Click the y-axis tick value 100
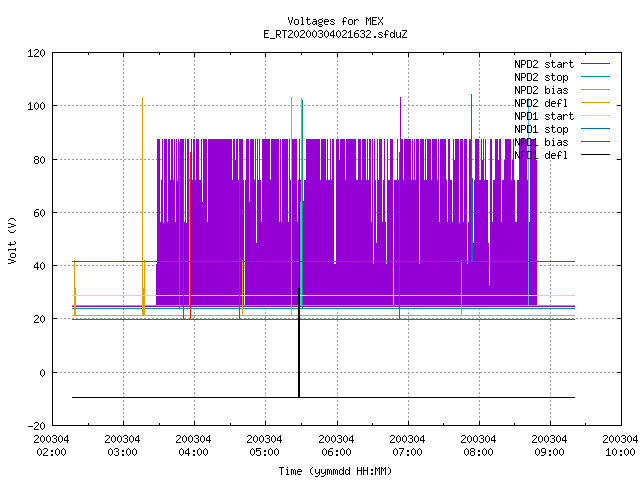Viewport: 640px width, 480px height. (x=36, y=106)
